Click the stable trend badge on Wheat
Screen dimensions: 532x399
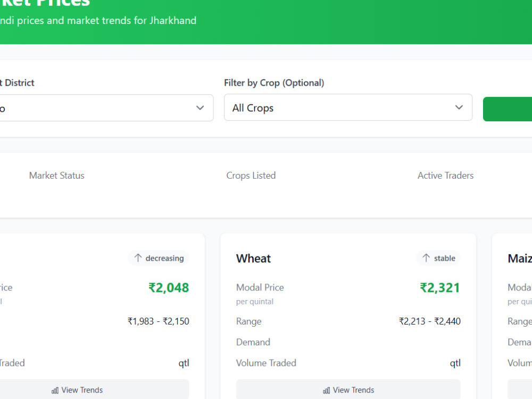(x=438, y=258)
